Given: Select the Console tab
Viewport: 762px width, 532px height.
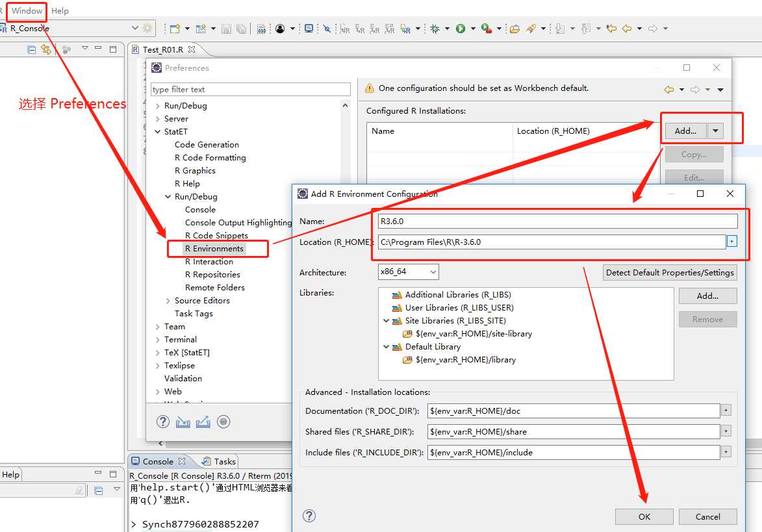Looking at the screenshot, I should click(159, 461).
